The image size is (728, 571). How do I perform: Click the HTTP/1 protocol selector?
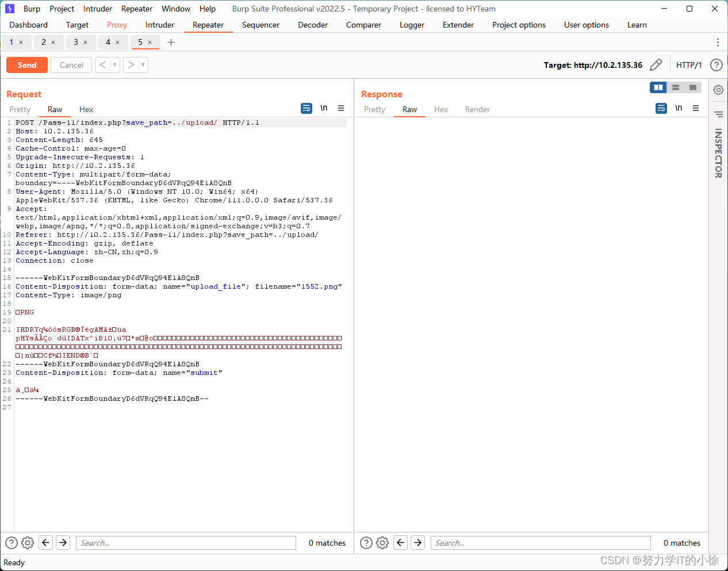[689, 65]
